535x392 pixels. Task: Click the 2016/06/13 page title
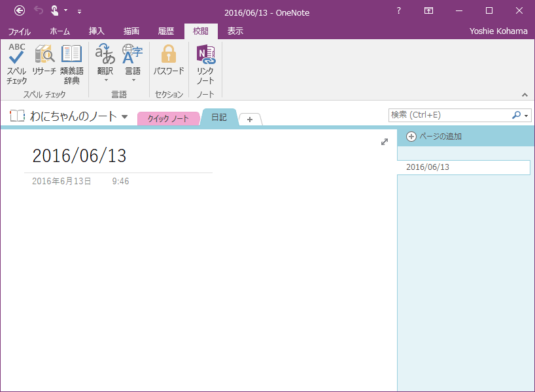(79, 155)
